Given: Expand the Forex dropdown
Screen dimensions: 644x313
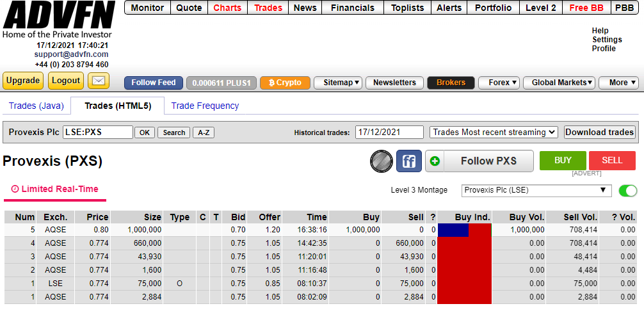Looking at the screenshot, I should tap(499, 83).
